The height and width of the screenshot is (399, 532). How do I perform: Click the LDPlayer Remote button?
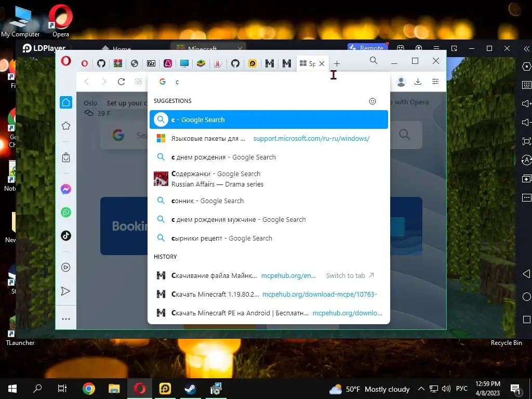tap(368, 47)
